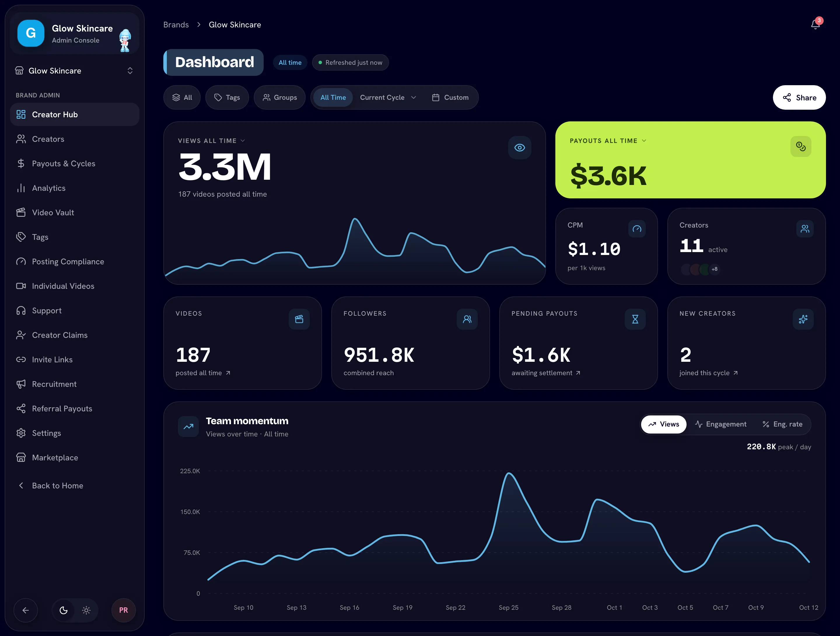840x636 pixels.
Task: Expand the Views All Time dropdown
Action: point(211,141)
